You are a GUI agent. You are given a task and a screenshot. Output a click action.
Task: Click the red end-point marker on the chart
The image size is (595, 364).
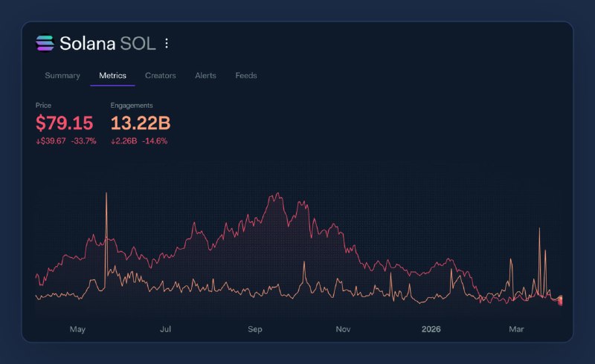pyautogui.click(x=560, y=300)
